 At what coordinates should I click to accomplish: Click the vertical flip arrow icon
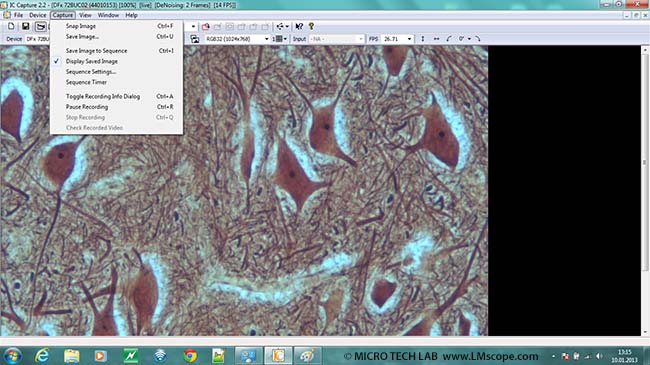(x=423, y=39)
